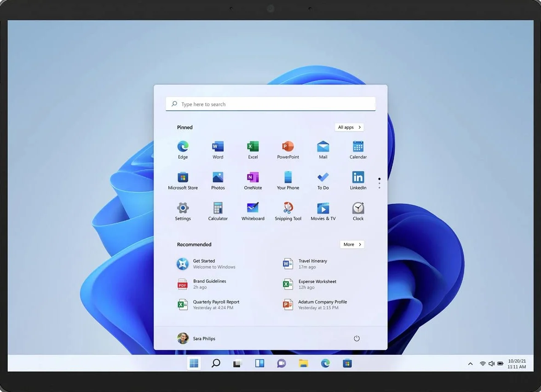Viewport: 541px width, 392px height.
Task: Click the Type here to search field
Action: 270,104
